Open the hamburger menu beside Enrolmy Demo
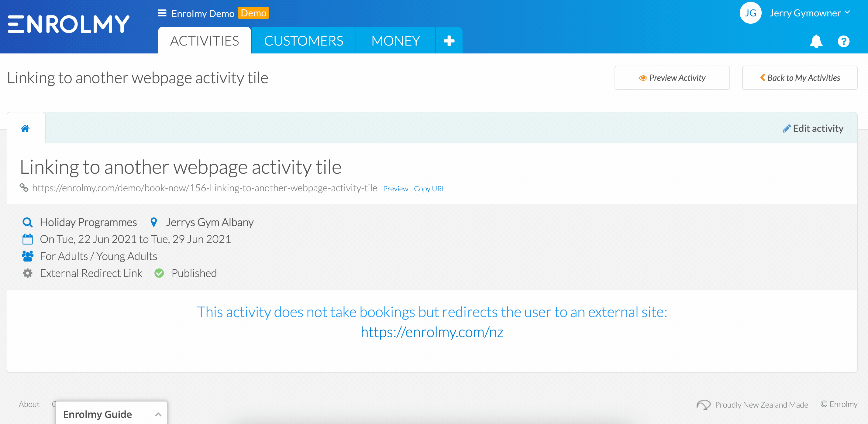The width and height of the screenshot is (868, 424). 162,13
